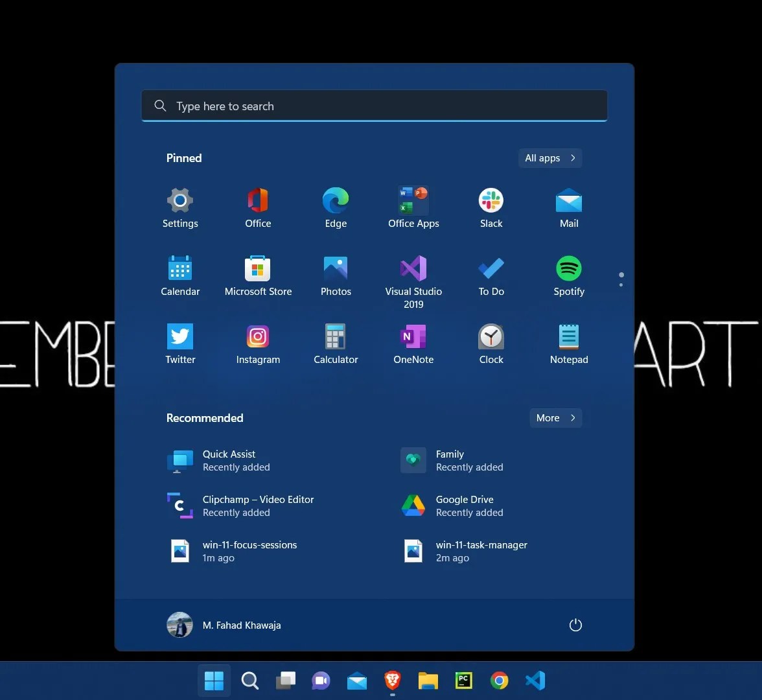
Task: Launch Instagram from pinned apps
Action: coord(258,344)
